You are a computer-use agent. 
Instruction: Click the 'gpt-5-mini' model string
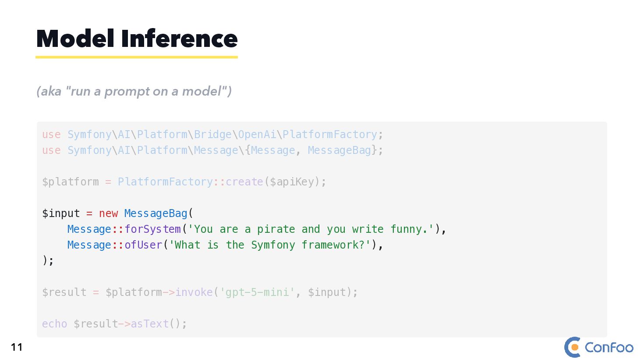click(257, 292)
